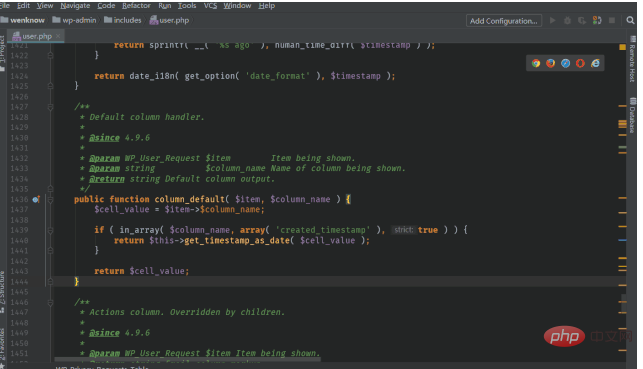643x369 pixels.
Task: Open the Refactor menu
Action: coord(136,6)
